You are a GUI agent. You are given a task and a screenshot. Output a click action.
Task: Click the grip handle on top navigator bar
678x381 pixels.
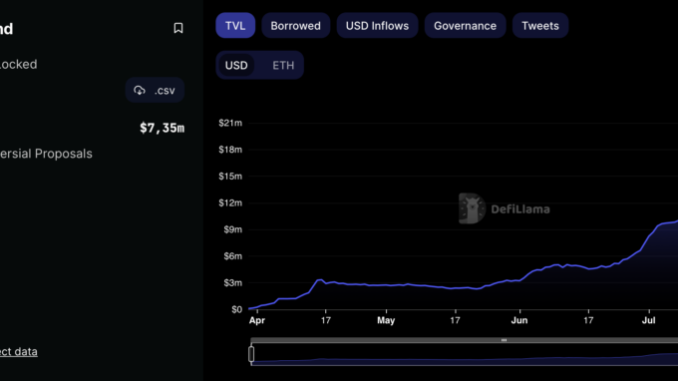pyautogui.click(x=504, y=340)
